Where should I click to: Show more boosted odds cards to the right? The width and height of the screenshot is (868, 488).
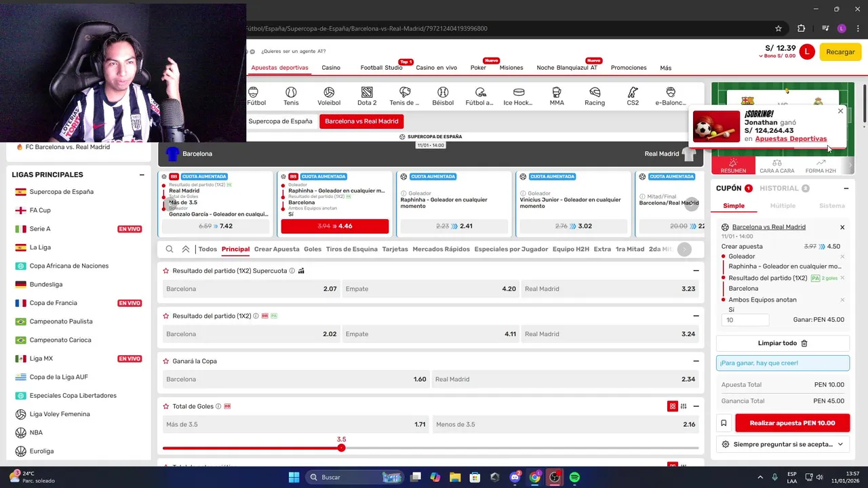pyautogui.click(x=691, y=204)
